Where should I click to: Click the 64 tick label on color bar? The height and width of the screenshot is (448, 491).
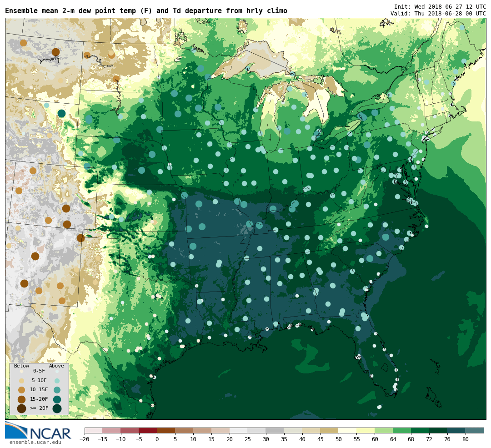[393, 439]
